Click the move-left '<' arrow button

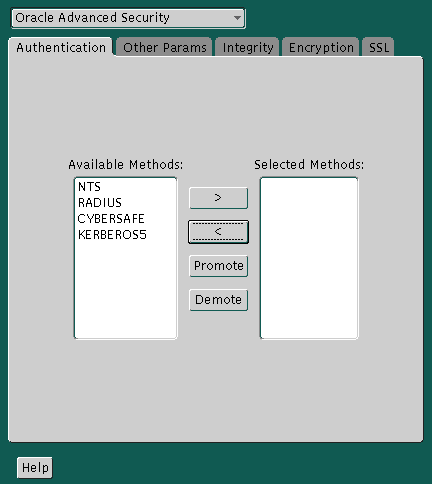pyautogui.click(x=218, y=232)
